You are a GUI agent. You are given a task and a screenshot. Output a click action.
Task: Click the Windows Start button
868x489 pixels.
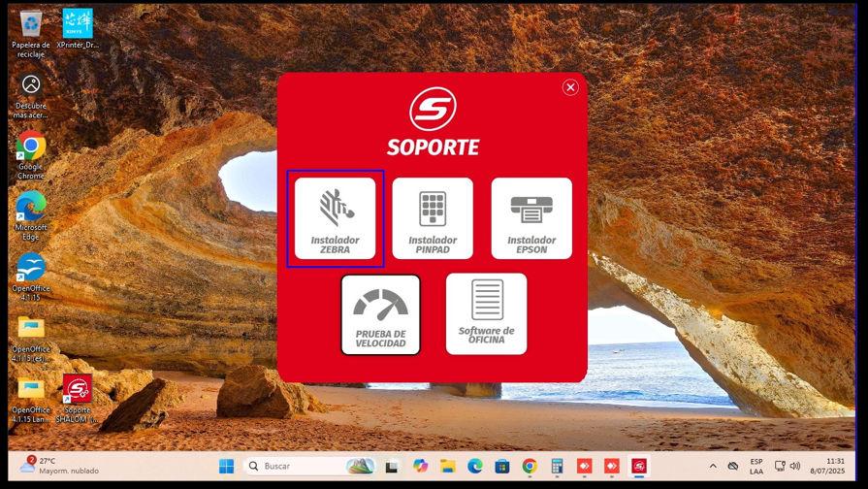click(226, 467)
